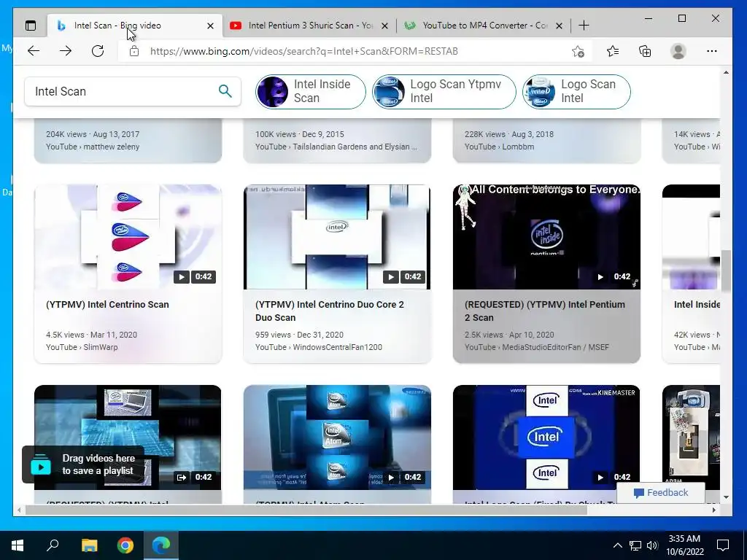This screenshot has height=560, width=747.
Task: Open the Windows Start menu
Action: click(18, 545)
